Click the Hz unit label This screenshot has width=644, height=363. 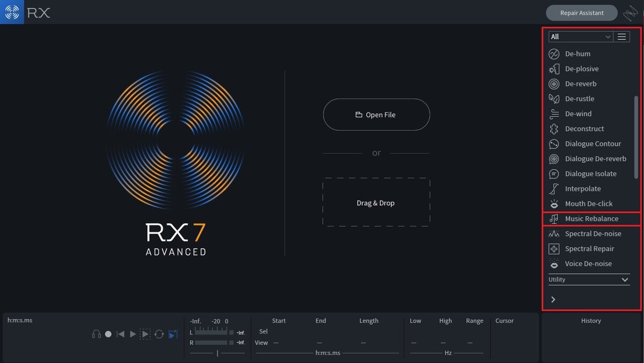pos(448,353)
